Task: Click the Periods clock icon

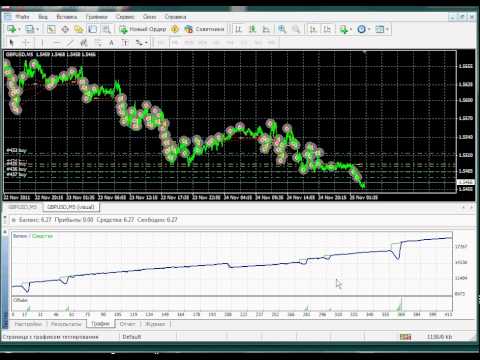Action: pos(361,29)
